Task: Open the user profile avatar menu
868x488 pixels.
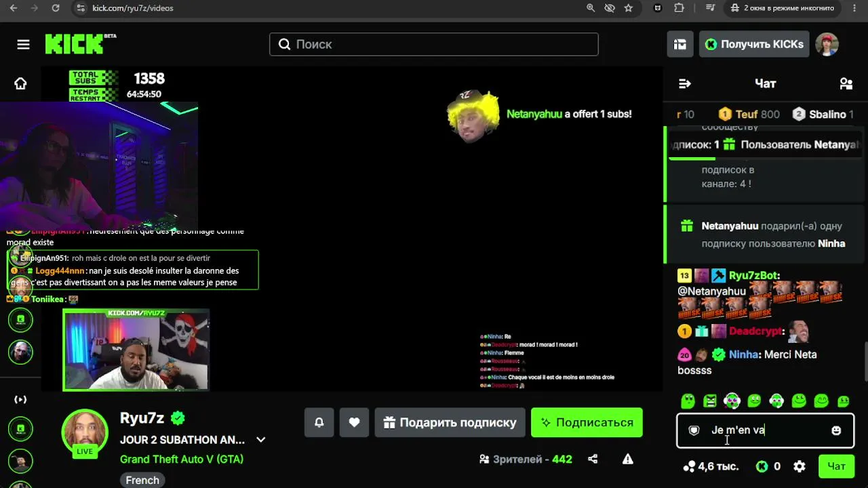Action: point(827,44)
